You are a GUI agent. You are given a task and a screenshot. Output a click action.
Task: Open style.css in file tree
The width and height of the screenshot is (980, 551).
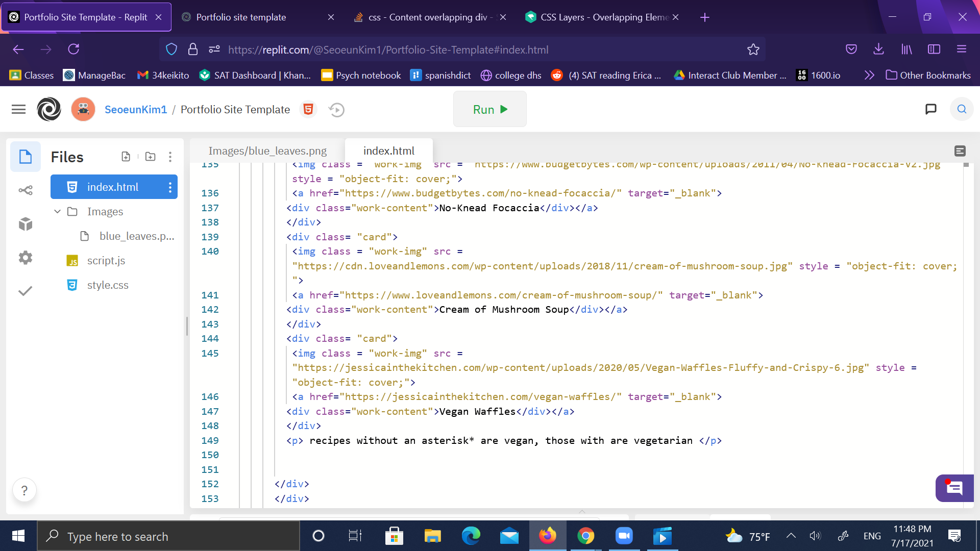[108, 285]
